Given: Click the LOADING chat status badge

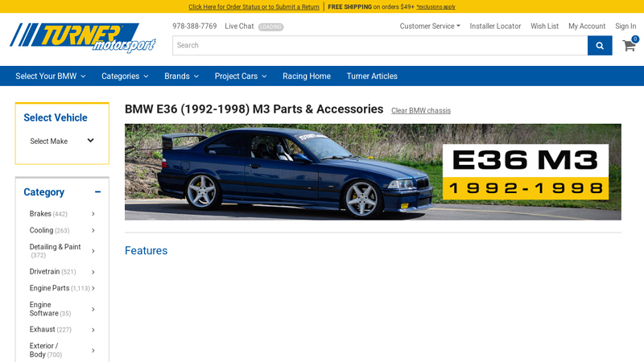Looking at the screenshot, I should 270,27.
